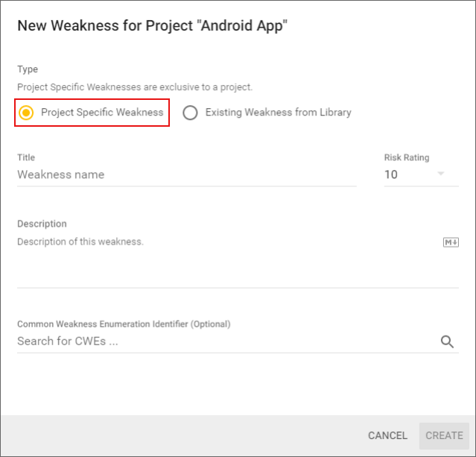Click the Risk Rating value 10
The image size is (476, 457).
pos(392,174)
